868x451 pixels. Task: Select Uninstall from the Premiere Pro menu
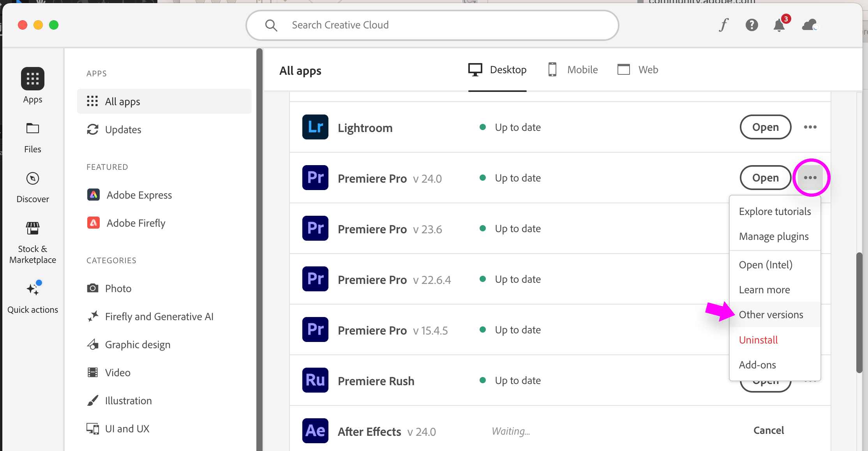[x=757, y=340]
